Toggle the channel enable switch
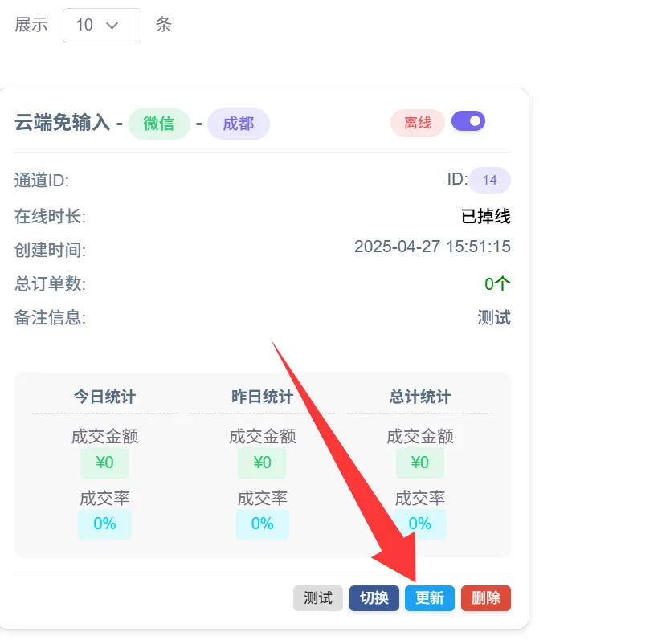Image resolution: width=670 pixels, height=644 pixels. click(x=468, y=121)
